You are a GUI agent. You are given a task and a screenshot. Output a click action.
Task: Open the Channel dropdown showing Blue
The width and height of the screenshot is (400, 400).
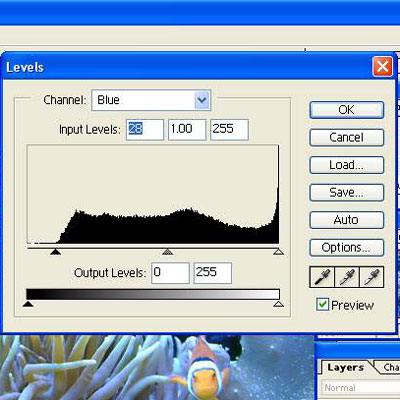[x=151, y=100]
